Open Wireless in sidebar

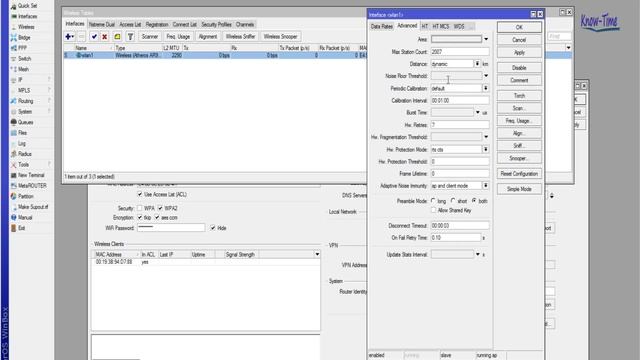26,27
